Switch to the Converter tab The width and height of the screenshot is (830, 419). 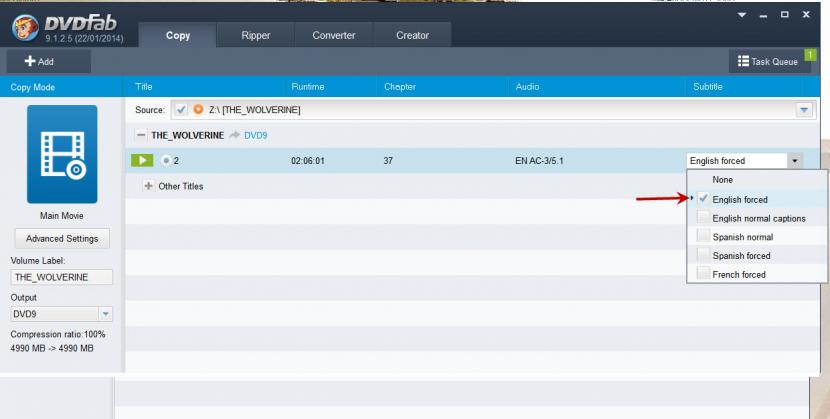(x=334, y=35)
